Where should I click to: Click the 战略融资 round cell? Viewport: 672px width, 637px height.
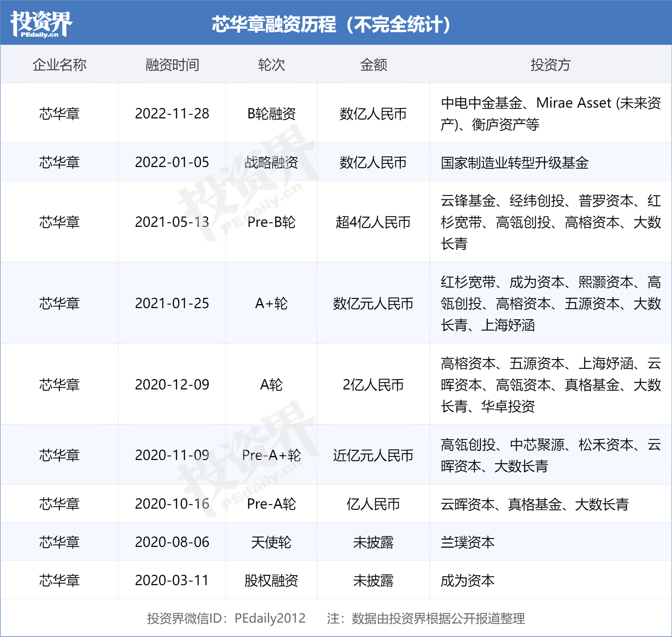271,162
